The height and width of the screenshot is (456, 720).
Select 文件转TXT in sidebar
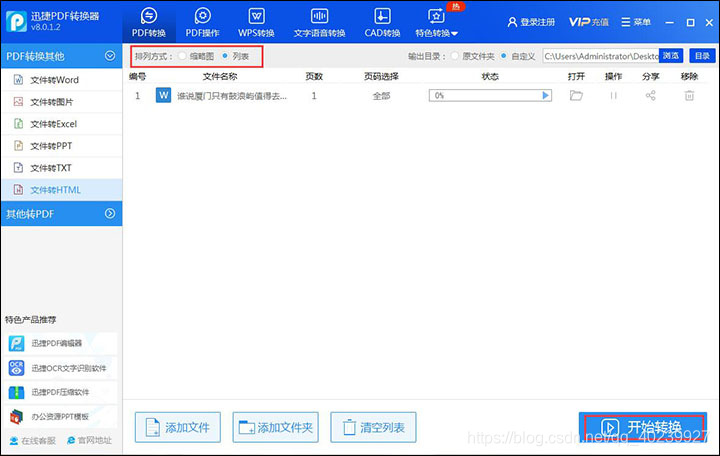tap(62, 168)
